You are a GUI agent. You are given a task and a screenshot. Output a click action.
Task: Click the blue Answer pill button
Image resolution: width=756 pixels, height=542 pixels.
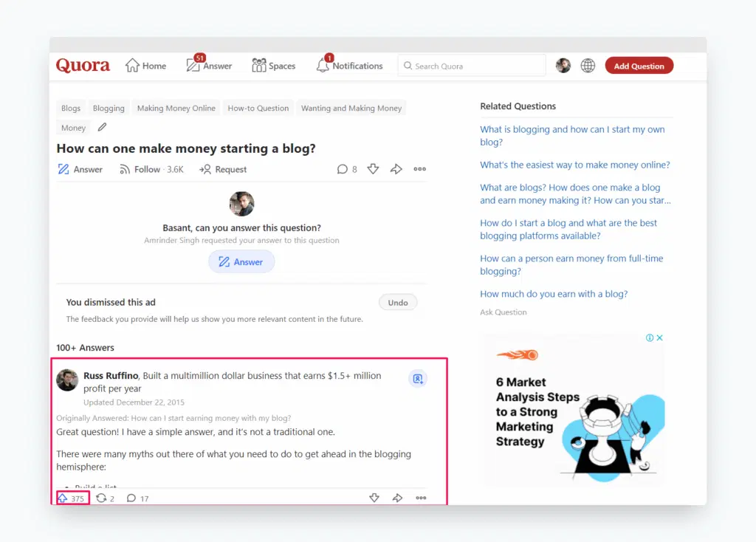[x=241, y=262]
